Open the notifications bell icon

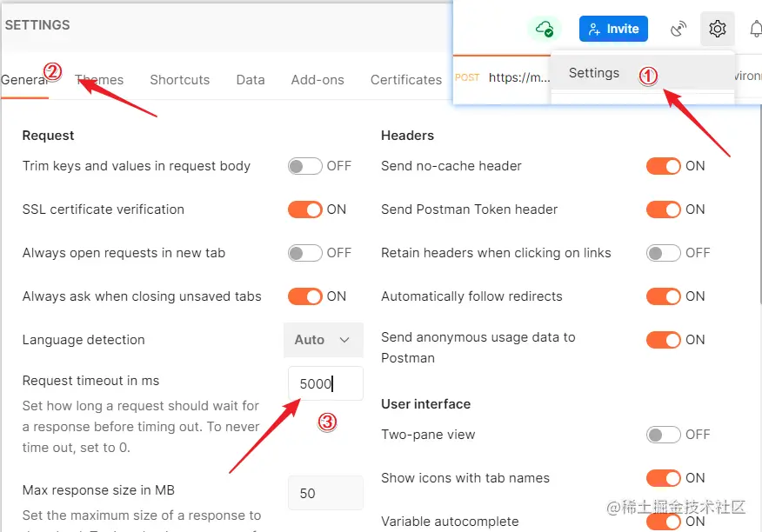click(x=753, y=29)
